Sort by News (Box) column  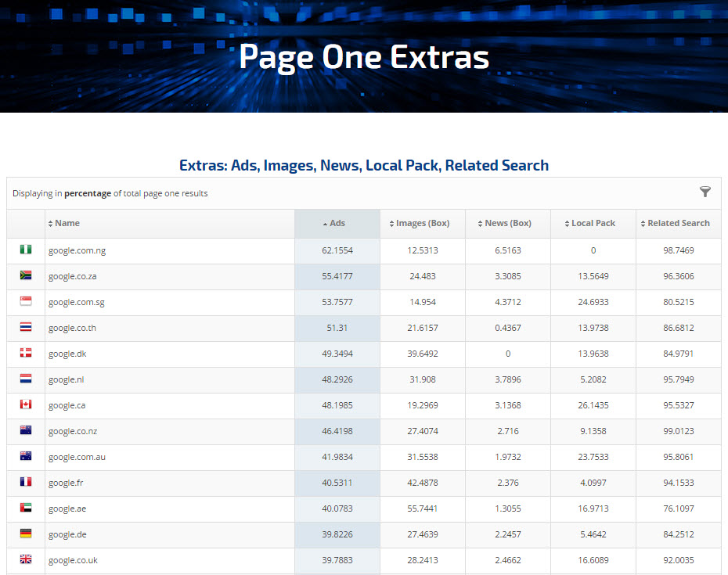point(507,224)
